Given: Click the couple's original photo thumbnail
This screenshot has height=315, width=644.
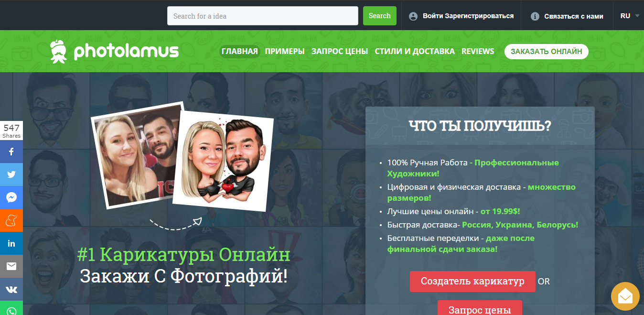Looking at the screenshot, I should [x=137, y=155].
